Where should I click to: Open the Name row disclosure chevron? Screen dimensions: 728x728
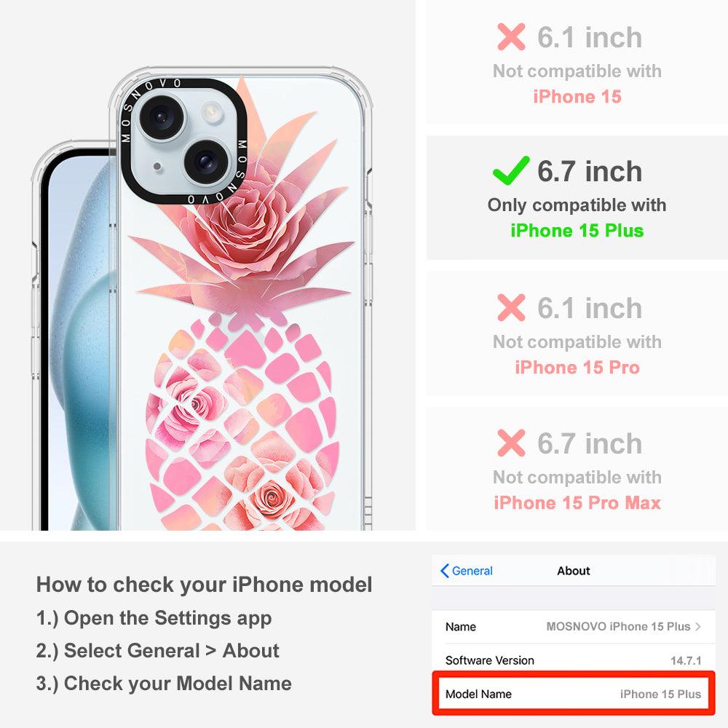(x=698, y=626)
